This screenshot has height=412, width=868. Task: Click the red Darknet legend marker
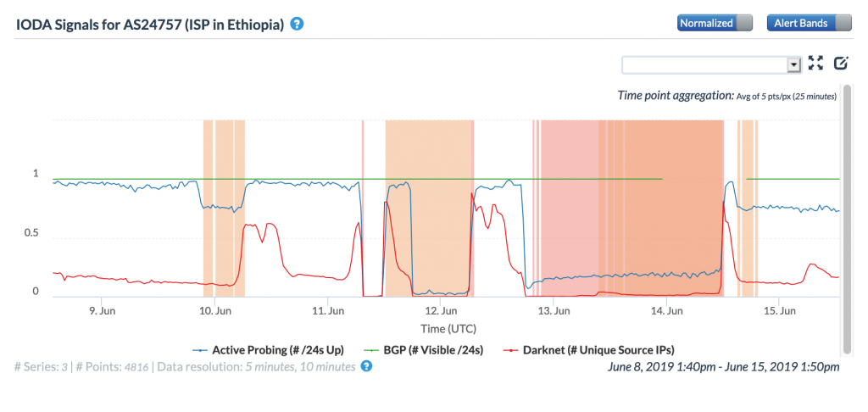[x=512, y=349]
